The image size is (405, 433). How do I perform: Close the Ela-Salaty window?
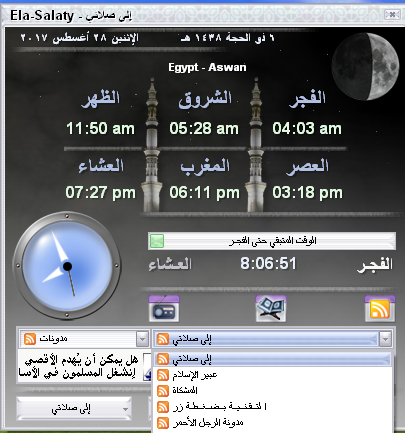pos(392,14)
